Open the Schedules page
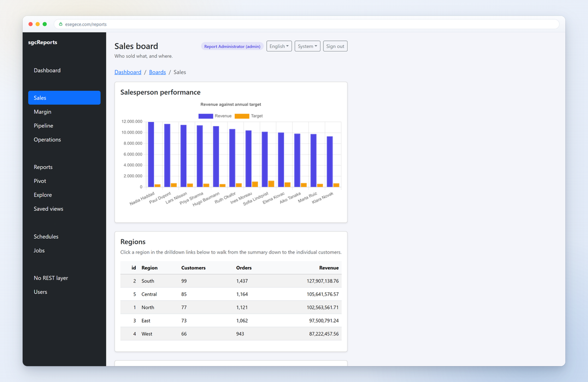The image size is (588, 382). 46,237
